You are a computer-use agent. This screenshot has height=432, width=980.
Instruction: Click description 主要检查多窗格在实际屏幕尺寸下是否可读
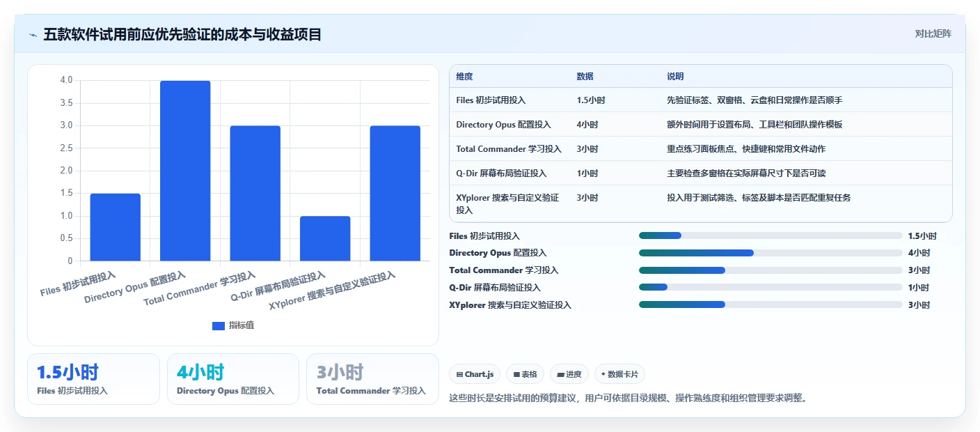click(746, 173)
